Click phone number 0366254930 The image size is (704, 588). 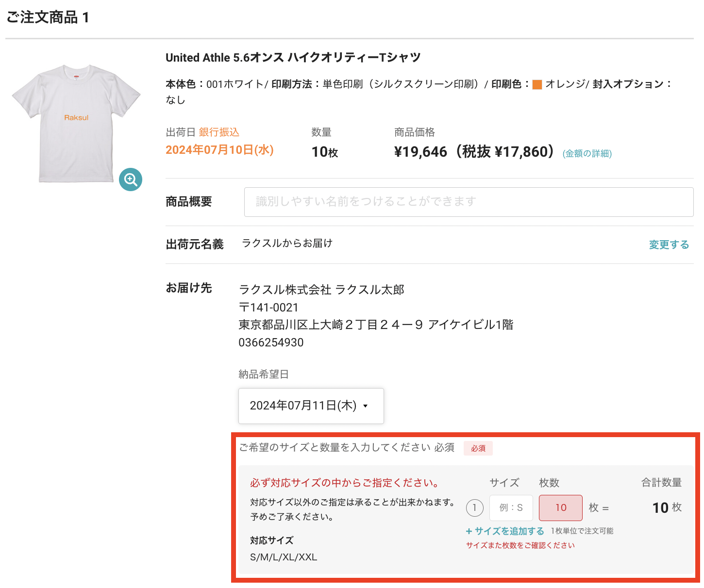(x=271, y=343)
